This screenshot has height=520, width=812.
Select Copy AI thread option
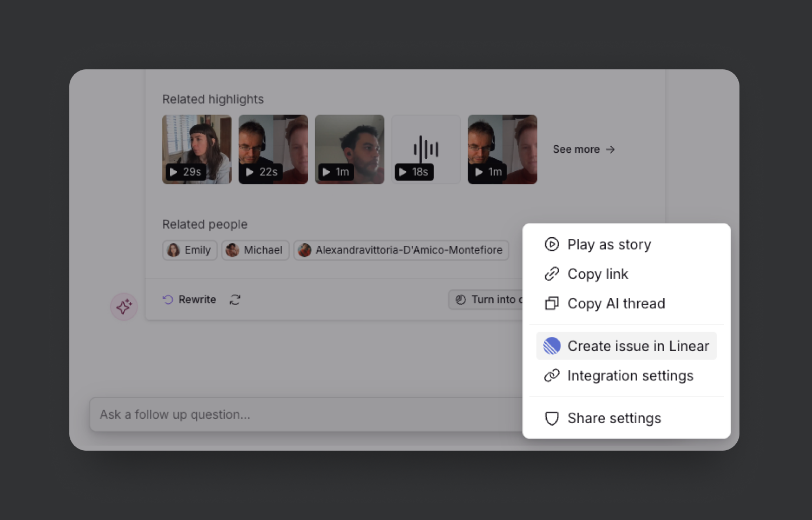(626, 303)
